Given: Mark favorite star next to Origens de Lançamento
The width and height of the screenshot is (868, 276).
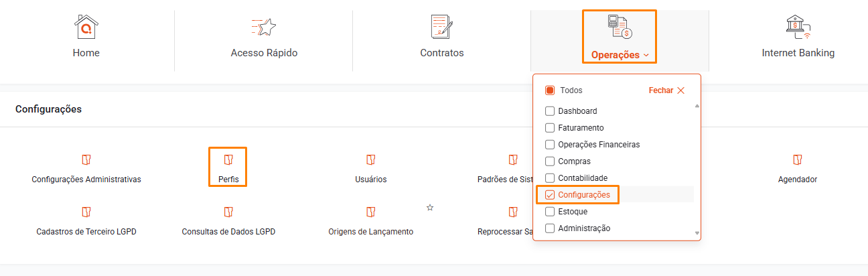Looking at the screenshot, I should pos(430,208).
